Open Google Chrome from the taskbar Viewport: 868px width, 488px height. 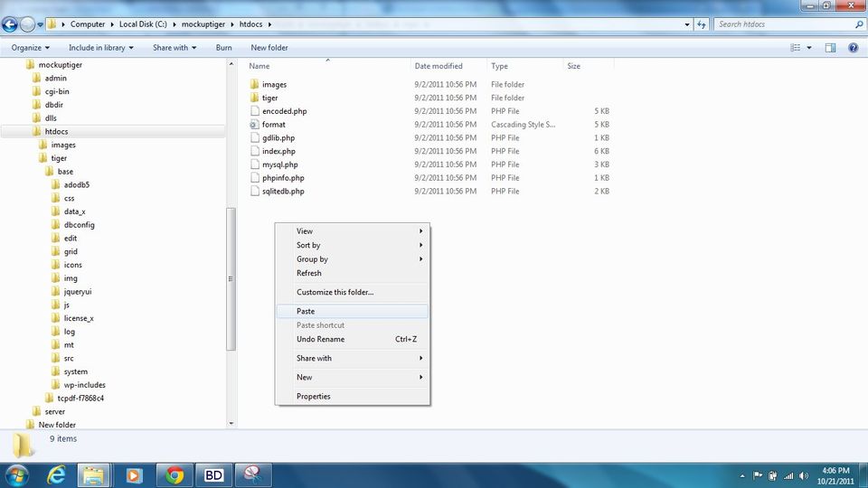coord(175,474)
